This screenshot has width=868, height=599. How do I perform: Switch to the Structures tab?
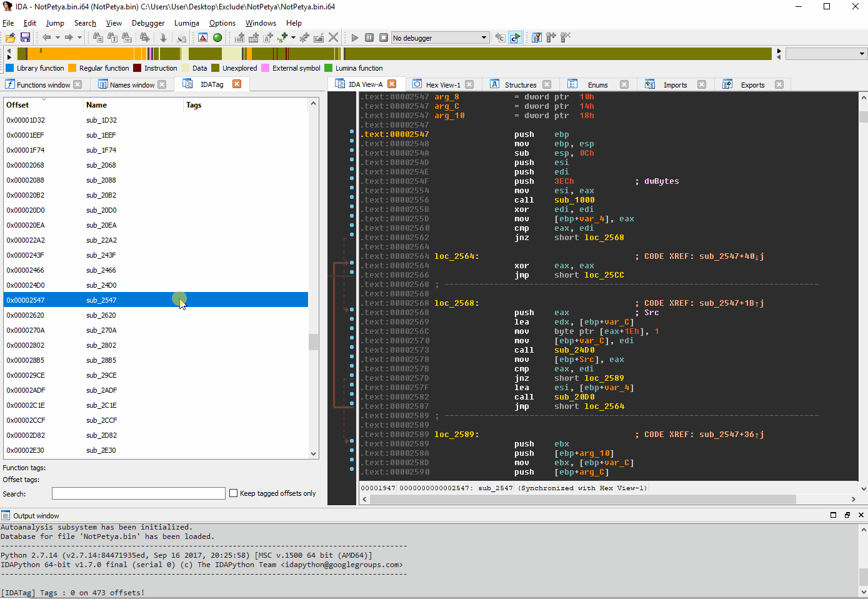click(x=521, y=84)
